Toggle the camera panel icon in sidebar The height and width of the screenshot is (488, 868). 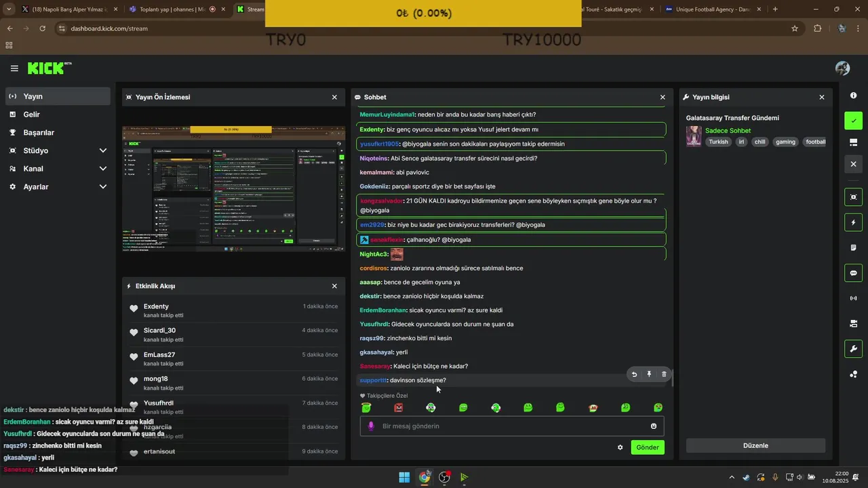pos(853,323)
